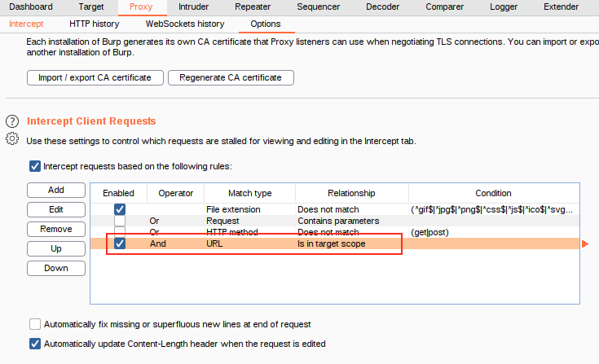Toggle automatic Content-Length header update
This screenshot has width=599, height=364.
35,344
